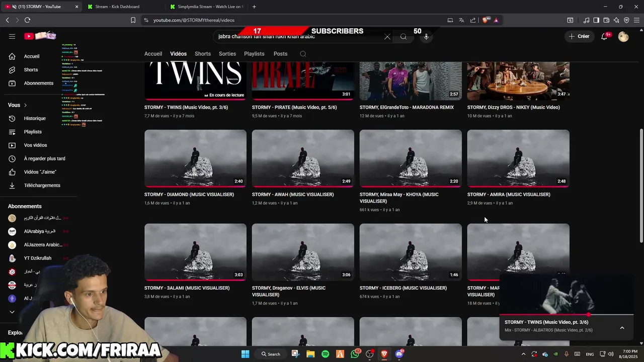
Task: Open STORMY, Miraa May - KHOYA title
Action: (399, 198)
